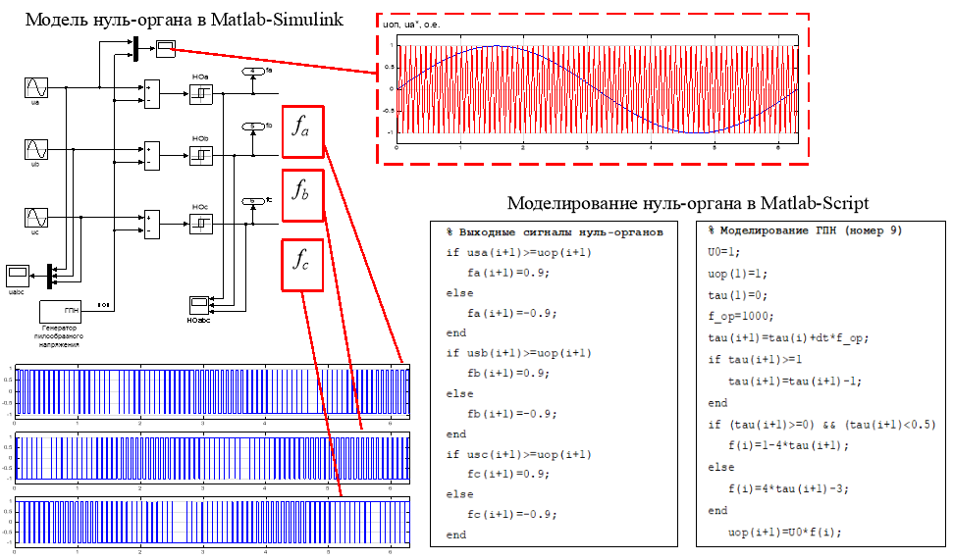This screenshot has height=560, width=953.
Task: Click code line 'tau(i+1)=tau(i+1)-1;'
Action: coord(795,382)
